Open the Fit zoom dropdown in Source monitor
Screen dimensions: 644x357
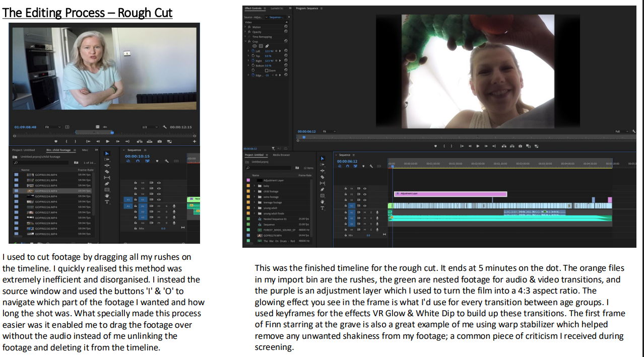click(x=52, y=127)
